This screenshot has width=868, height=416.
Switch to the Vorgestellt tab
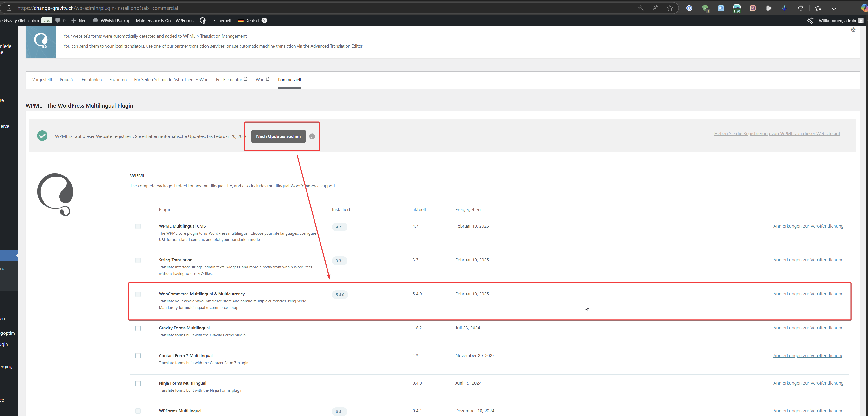tap(42, 80)
